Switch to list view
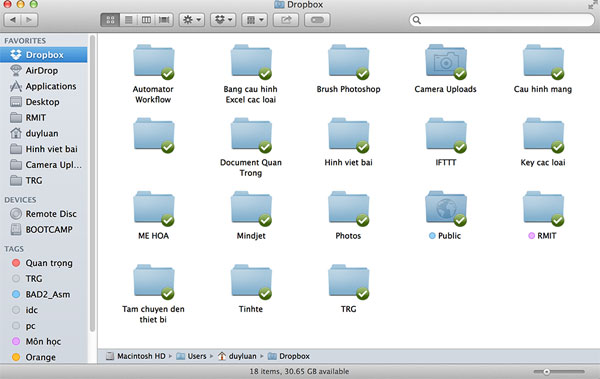The width and height of the screenshot is (600, 379). (129, 20)
